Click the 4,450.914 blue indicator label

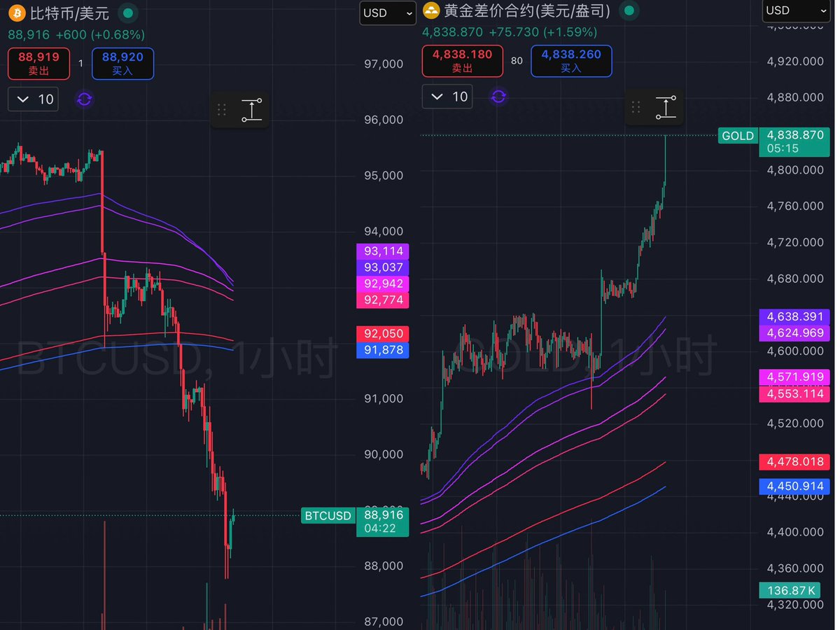coord(795,486)
